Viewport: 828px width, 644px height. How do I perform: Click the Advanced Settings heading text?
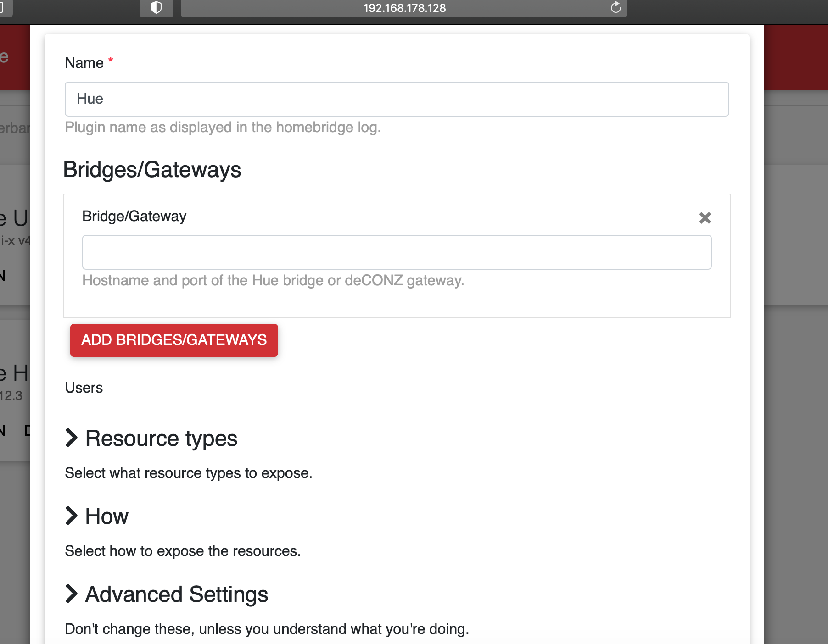point(177,594)
